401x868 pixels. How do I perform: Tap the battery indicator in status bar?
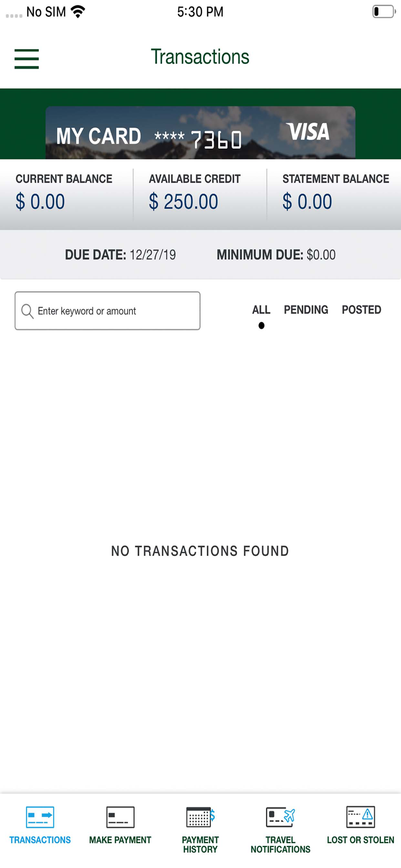click(x=384, y=12)
